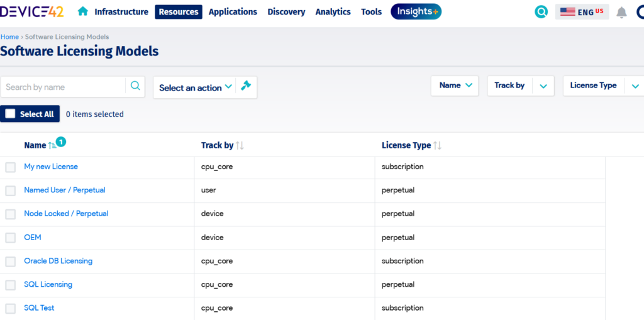Viewport: 644px width, 320px height.
Task: Expand the Track by filter chevron
Action: coord(543,86)
